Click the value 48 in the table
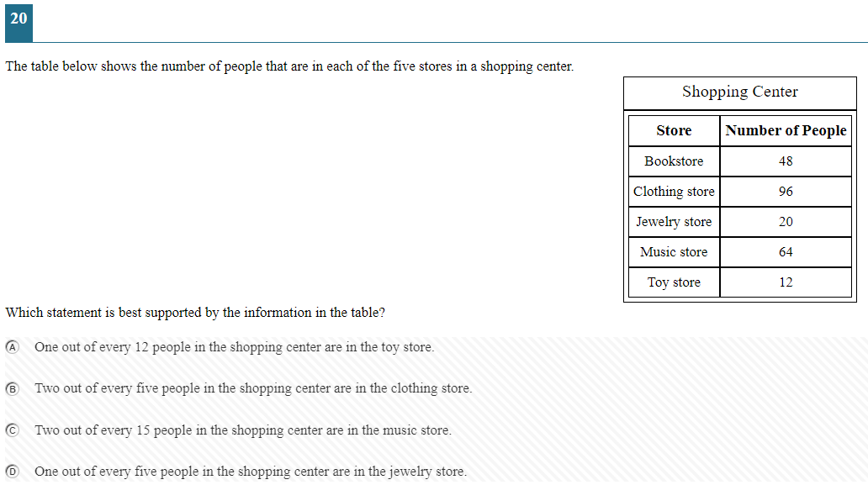The image size is (868, 485). 786,161
